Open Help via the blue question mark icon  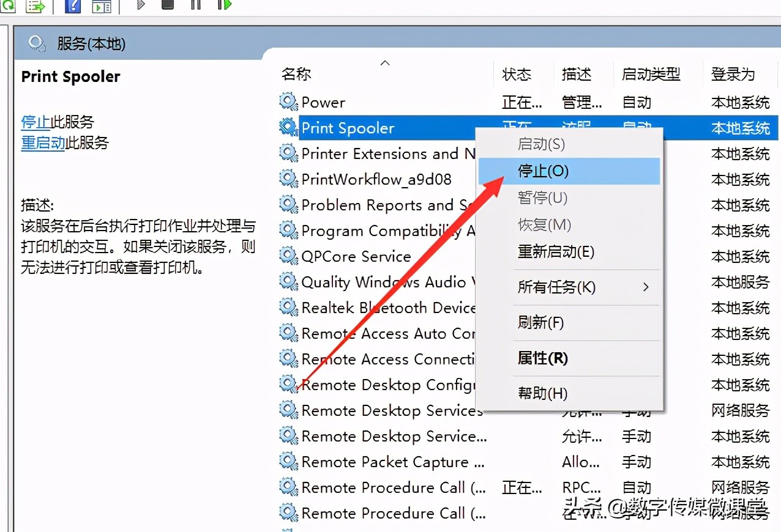[72, 6]
